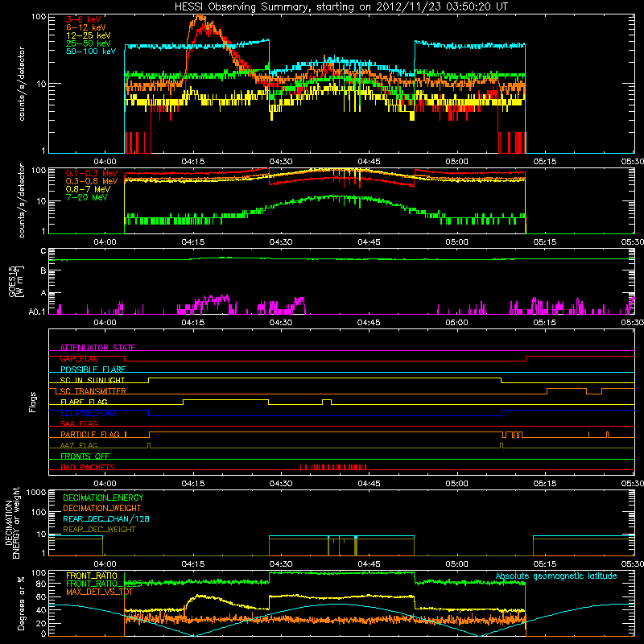
Task: Select the BAD_PACKETS flag label
Action: point(88,467)
